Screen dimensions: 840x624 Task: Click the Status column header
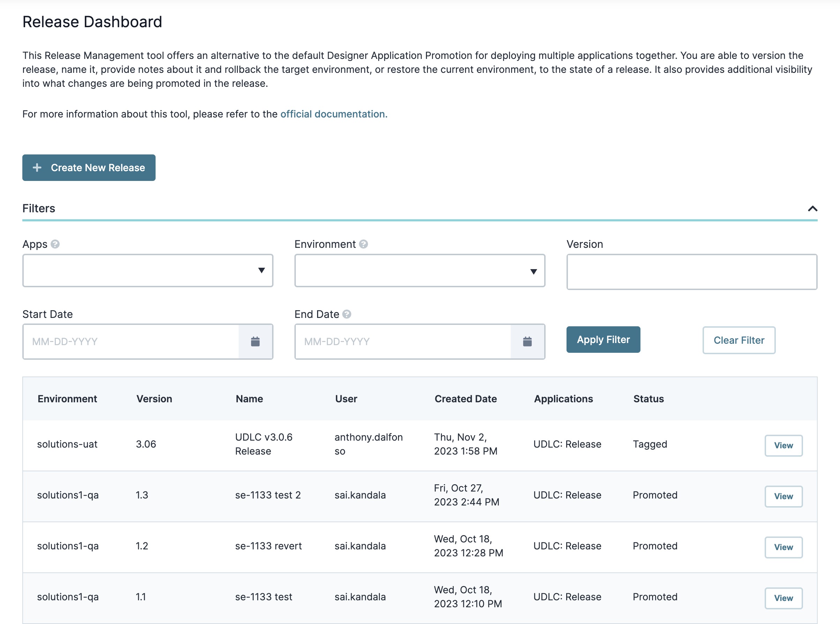[x=648, y=399]
